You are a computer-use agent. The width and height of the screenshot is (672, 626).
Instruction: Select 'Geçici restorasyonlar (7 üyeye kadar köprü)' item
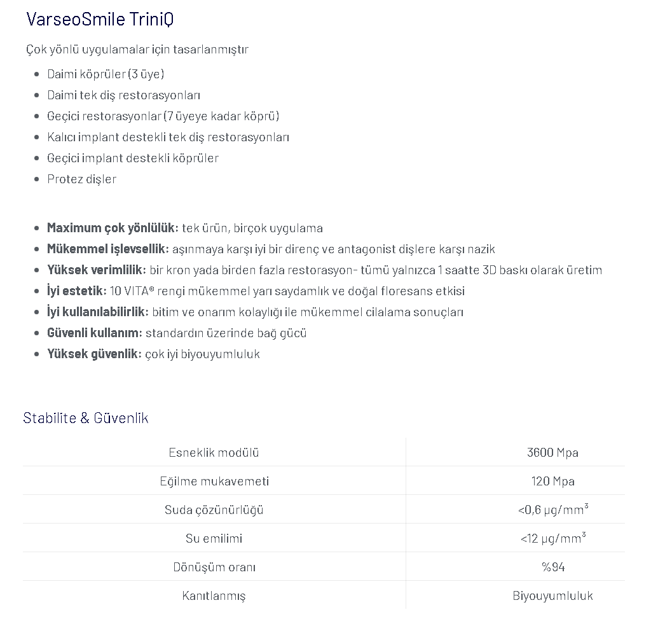(x=163, y=116)
